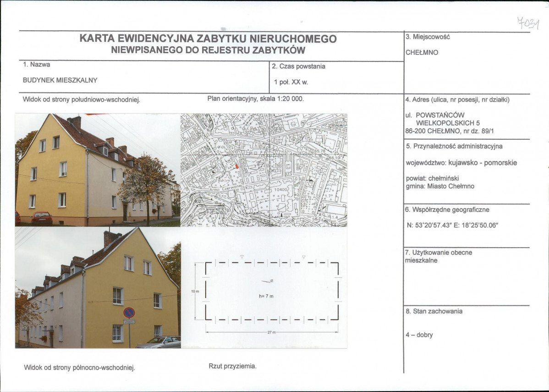
Task: Open the ground floor plan drawing
Action: coord(267,293)
